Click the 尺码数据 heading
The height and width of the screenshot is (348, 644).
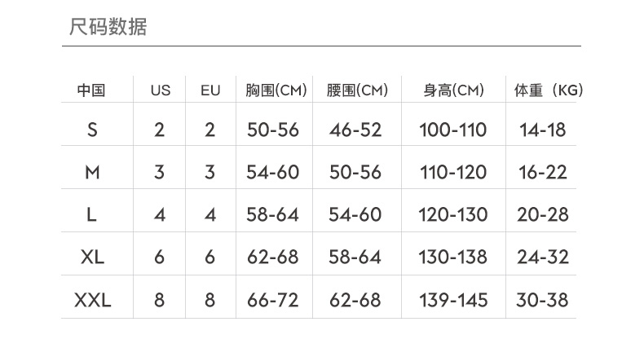[x=108, y=28]
